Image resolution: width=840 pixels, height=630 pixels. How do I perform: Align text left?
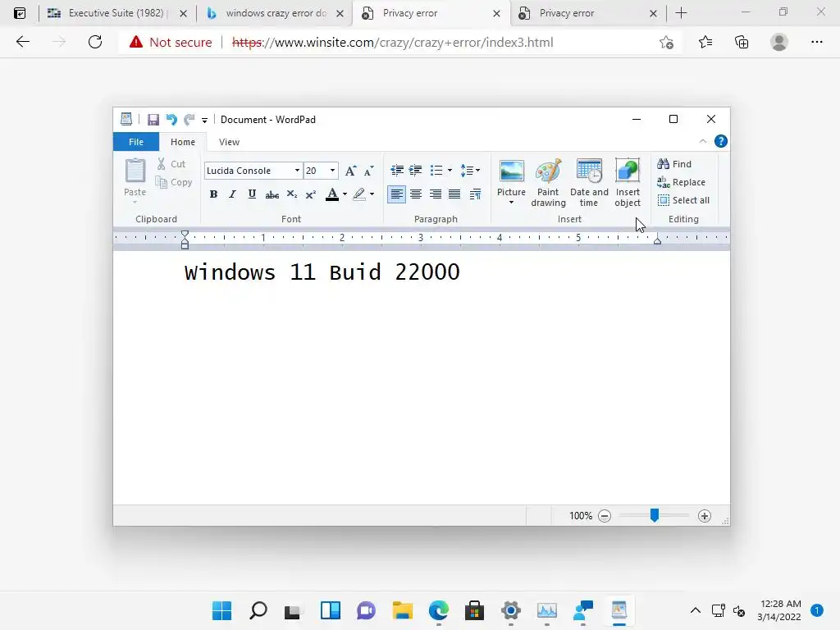396,194
